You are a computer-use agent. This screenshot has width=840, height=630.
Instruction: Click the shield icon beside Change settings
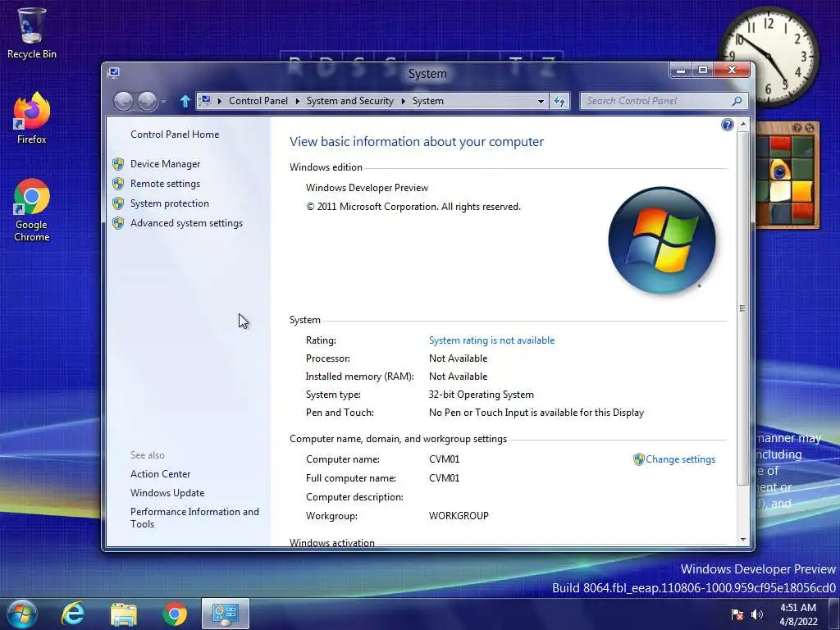[638, 459]
